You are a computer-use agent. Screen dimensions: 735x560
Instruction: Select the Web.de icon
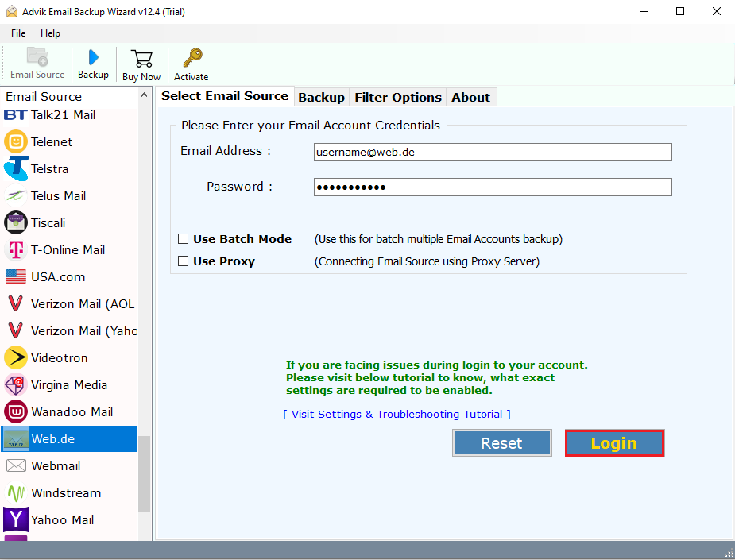tap(15, 439)
